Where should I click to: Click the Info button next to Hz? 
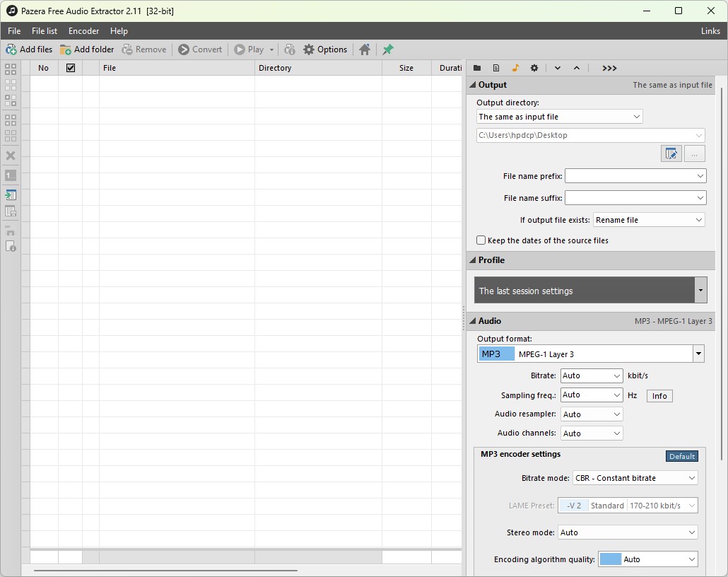coord(659,396)
